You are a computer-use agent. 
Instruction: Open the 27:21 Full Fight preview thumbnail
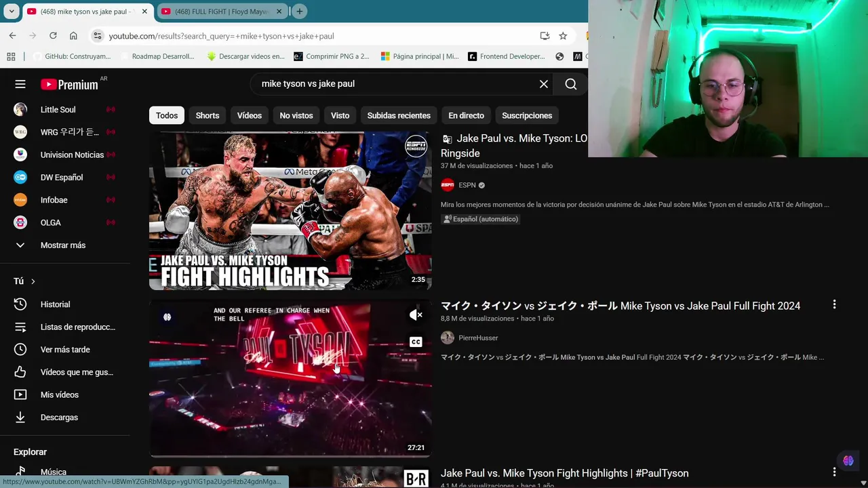point(290,378)
